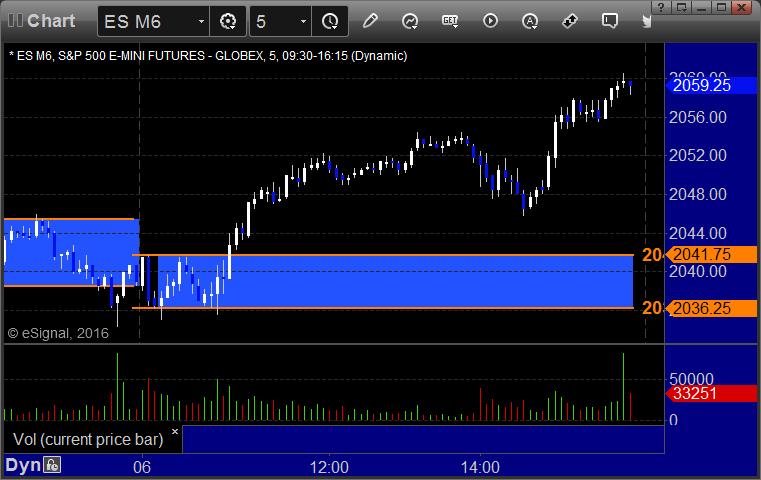Click the Twitter bird icon

pos(646,21)
